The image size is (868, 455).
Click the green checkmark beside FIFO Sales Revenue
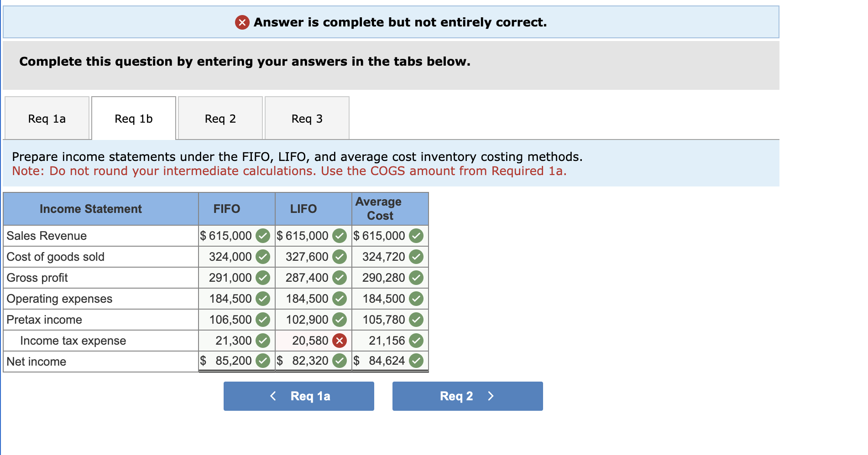[x=262, y=236]
